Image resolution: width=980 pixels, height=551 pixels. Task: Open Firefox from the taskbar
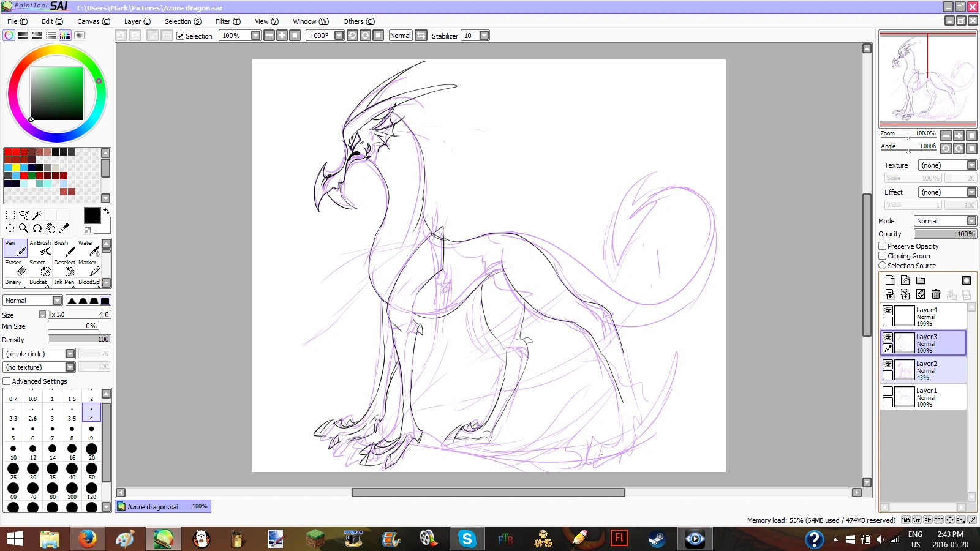pos(88,539)
